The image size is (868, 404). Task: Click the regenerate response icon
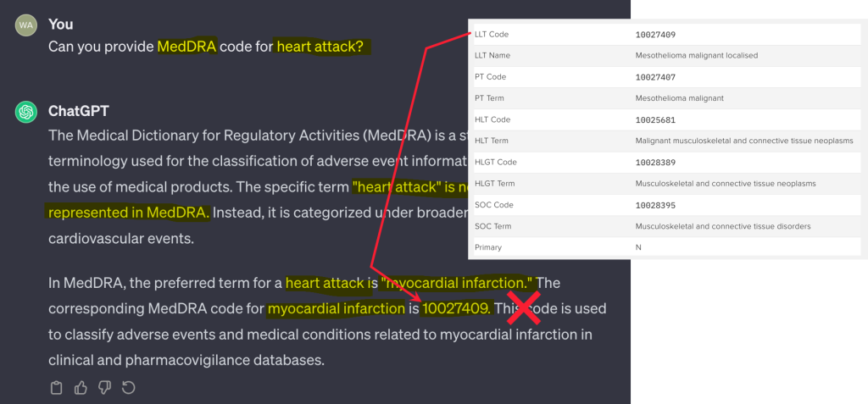point(129,388)
